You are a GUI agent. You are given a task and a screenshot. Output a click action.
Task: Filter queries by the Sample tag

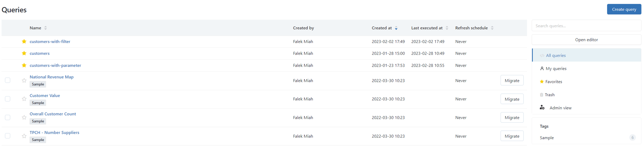click(x=547, y=138)
